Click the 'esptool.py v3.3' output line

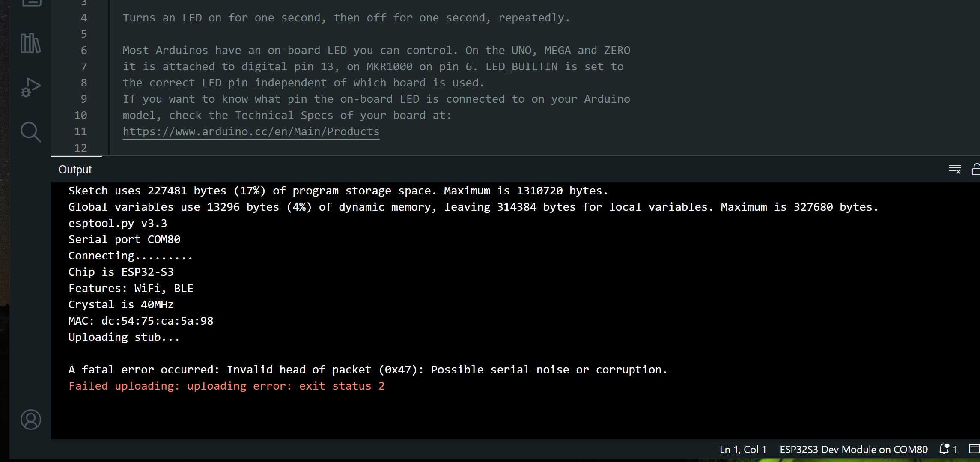[118, 223]
